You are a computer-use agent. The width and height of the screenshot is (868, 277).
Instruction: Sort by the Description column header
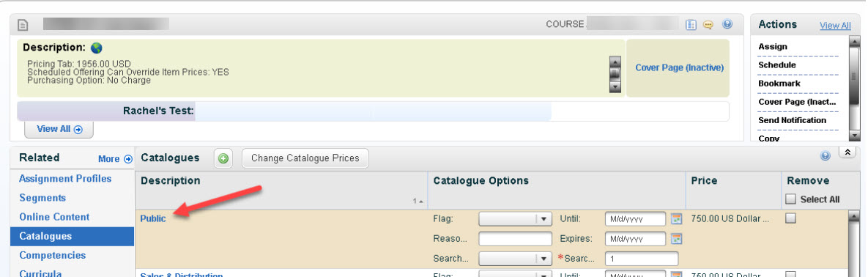[x=171, y=180]
